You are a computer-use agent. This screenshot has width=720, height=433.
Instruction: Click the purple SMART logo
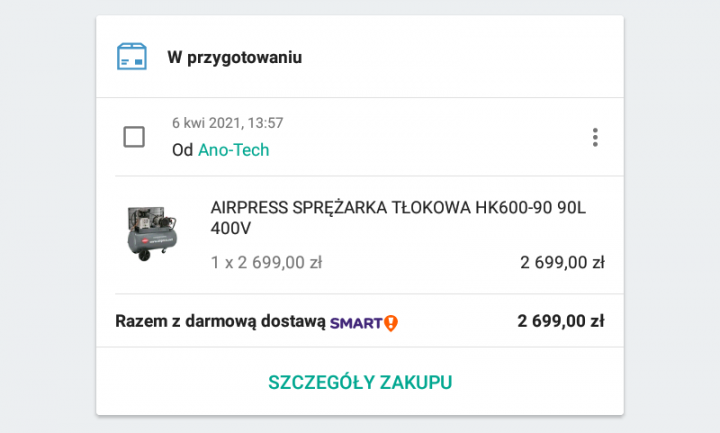[x=356, y=322]
